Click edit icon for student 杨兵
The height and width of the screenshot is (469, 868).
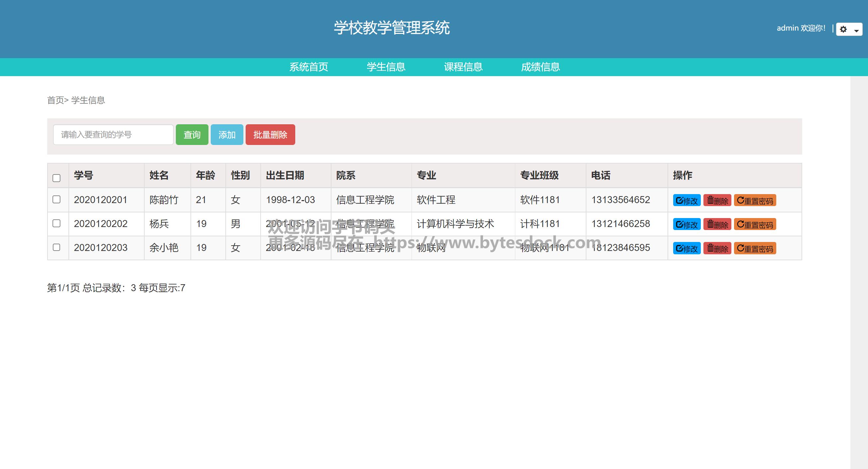(x=680, y=224)
